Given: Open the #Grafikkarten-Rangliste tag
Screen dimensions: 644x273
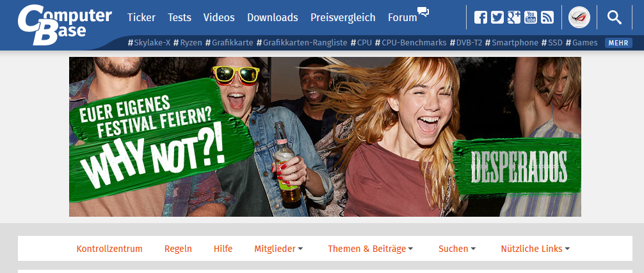Looking at the screenshot, I should [x=302, y=43].
